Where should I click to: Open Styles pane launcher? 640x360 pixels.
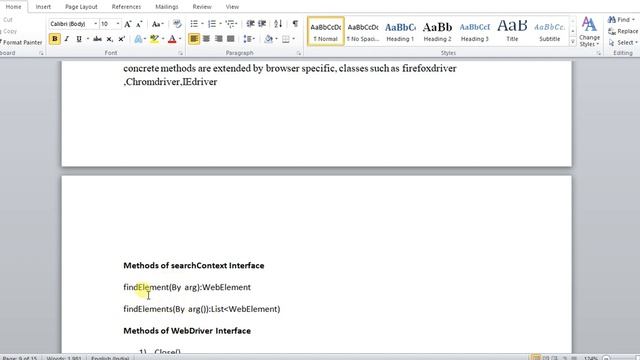[599, 53]
